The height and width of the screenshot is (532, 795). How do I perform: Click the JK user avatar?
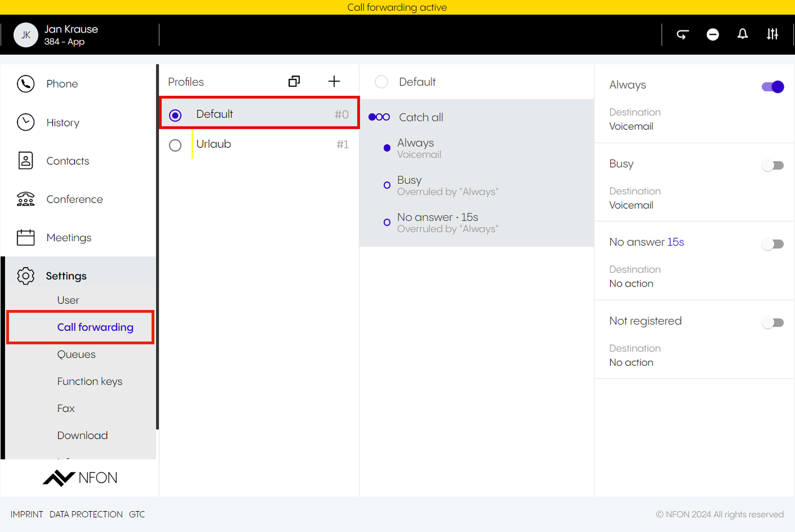point(26,35)
